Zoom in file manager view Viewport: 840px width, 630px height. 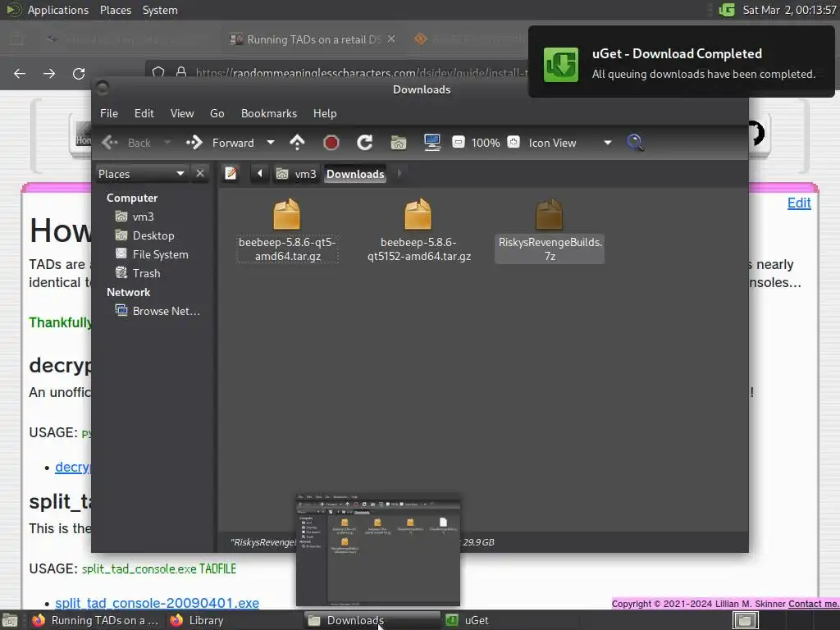(514, 143)
